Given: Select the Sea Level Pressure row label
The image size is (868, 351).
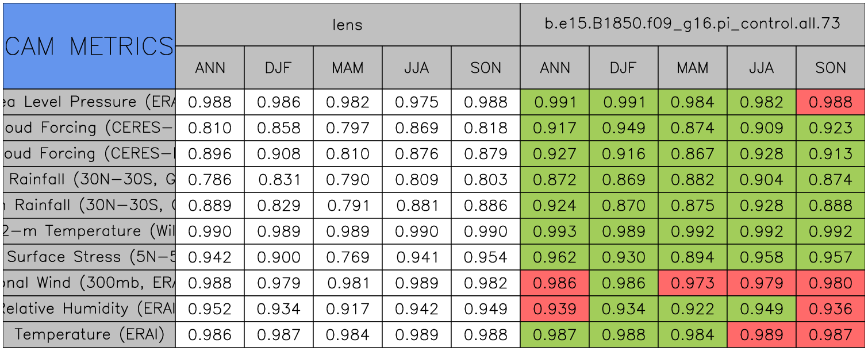Looking at the screenshot, I should point(89,102).
